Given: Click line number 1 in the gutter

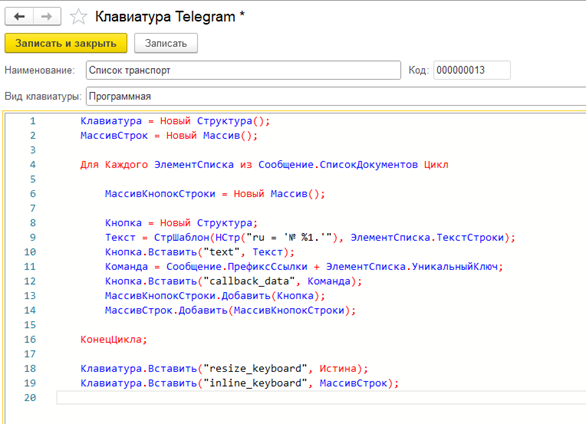Looking at the screenshot, I should tap(33, 121).
